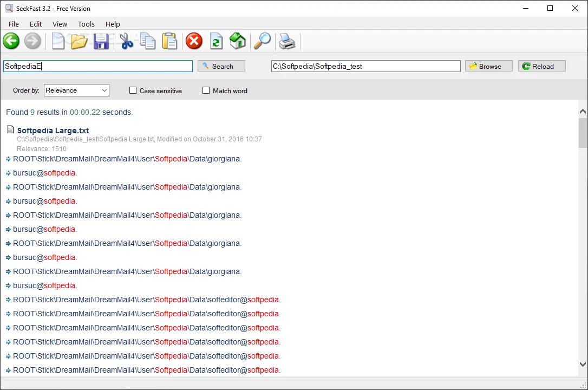Click the Refresh page icon
Image resolution: width=588 pixels, height=390 pixels.
pos(216,41)
